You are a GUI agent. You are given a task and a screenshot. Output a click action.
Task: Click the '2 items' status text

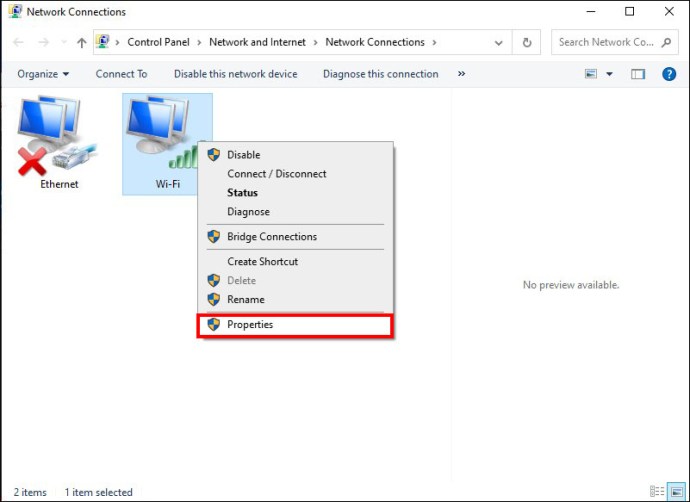point(30,492)
